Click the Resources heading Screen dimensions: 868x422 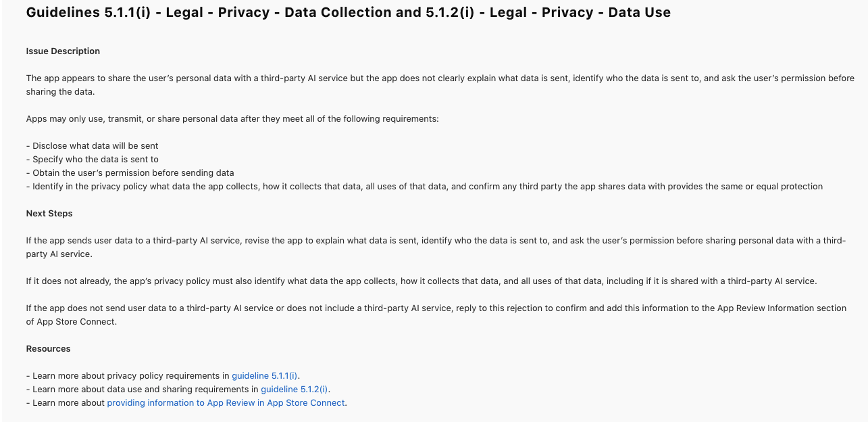[x=49, y=348]
